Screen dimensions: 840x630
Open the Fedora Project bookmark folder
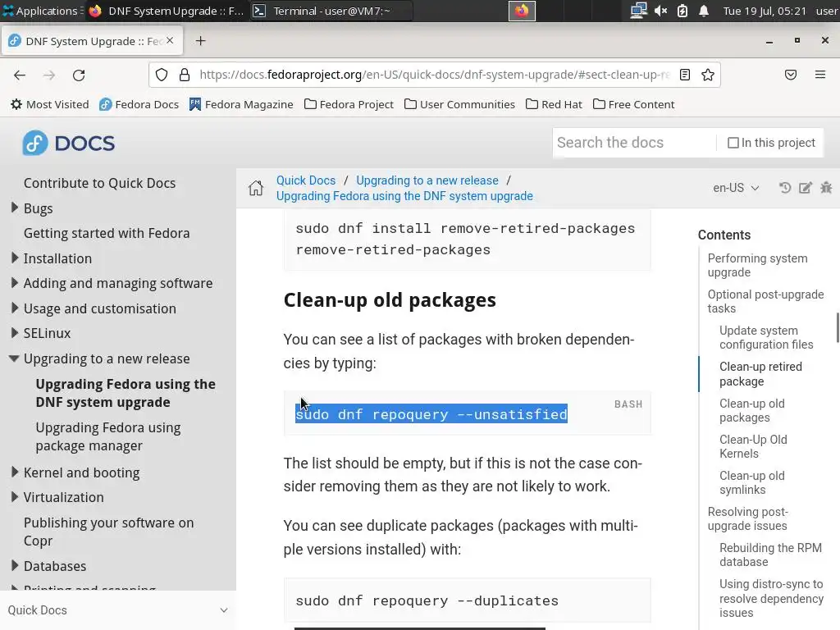pyautogui.click(x=349, y=104)
